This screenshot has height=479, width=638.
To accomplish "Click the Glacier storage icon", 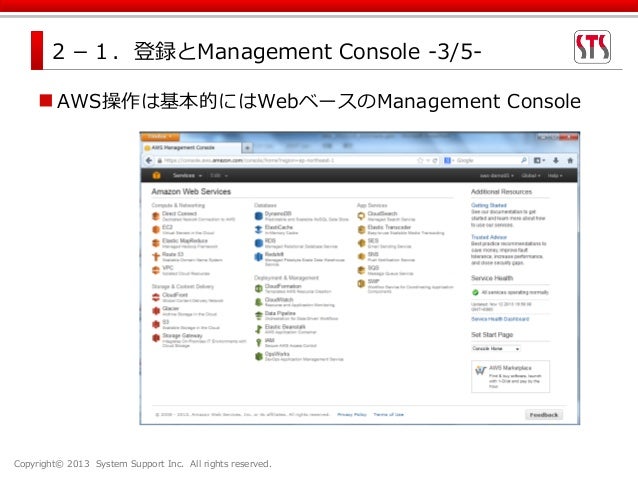I will [x=156, y=311].
